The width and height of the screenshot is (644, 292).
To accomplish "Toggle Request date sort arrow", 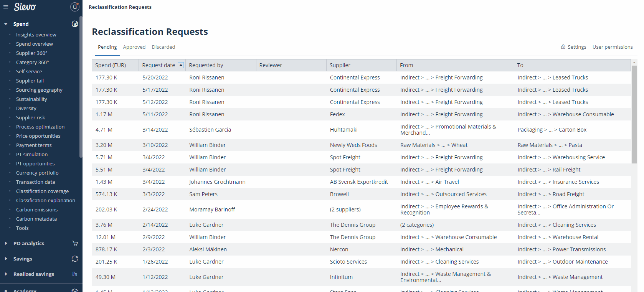I will tap(181, 65).
